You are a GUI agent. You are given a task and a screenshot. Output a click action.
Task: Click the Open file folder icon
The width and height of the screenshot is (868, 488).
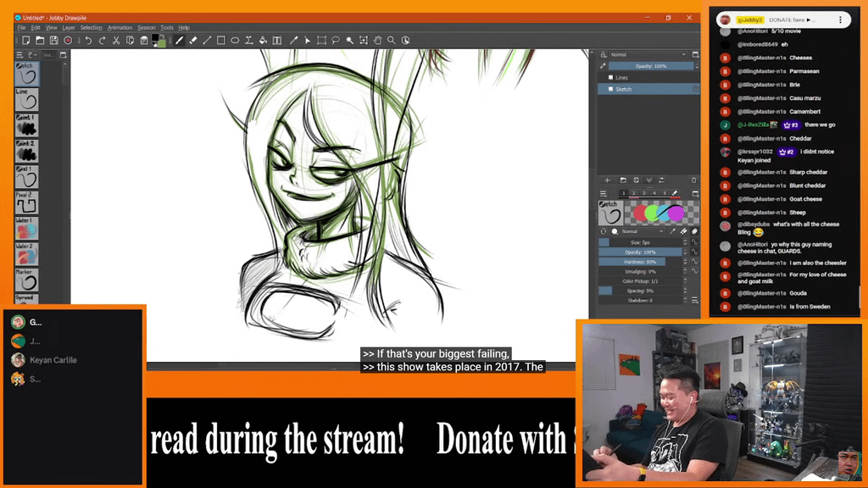[x=40, y=41]
